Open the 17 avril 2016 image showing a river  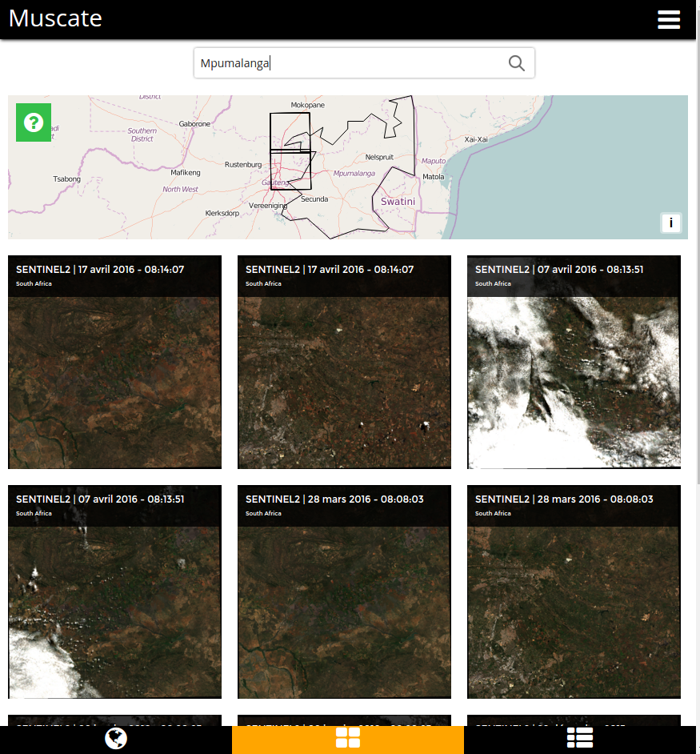pos(115,362)
